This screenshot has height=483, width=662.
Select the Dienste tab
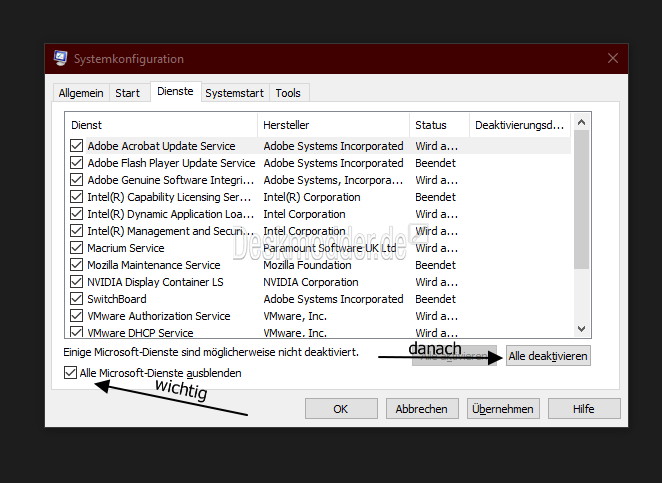point(175,91)
